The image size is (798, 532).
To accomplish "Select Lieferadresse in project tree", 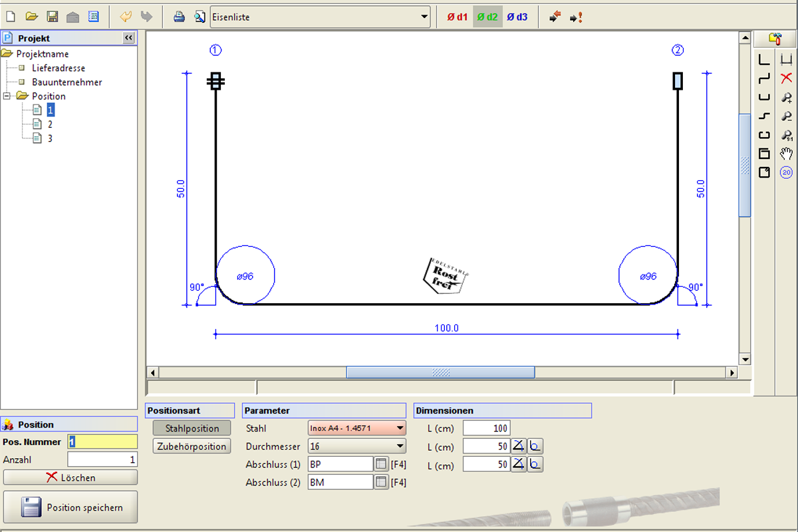I will click(x=59, y=68).
